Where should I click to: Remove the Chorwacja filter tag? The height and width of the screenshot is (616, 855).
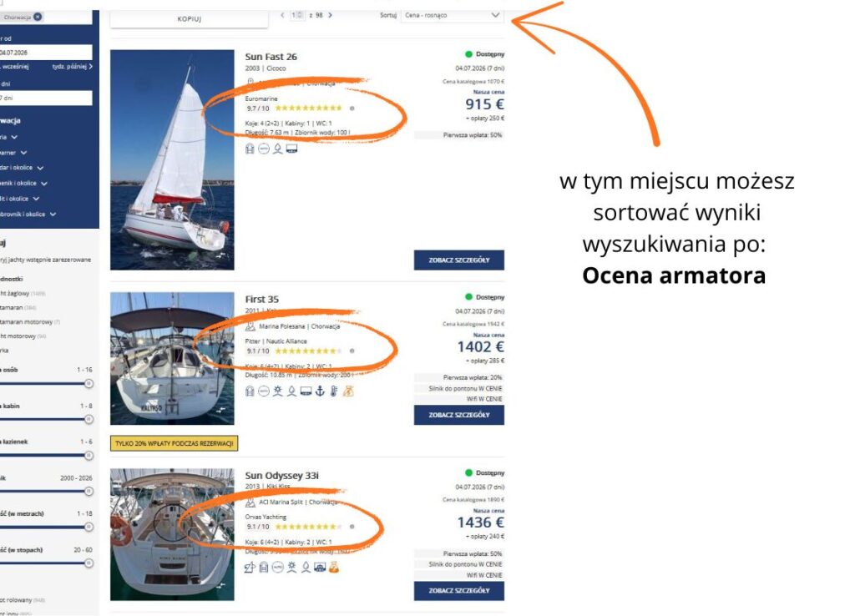[38, 16]
